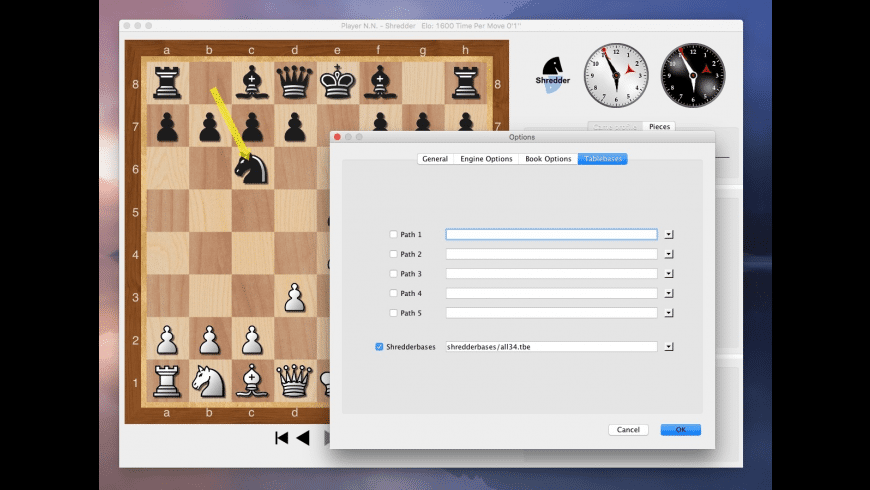Click the Path 5 input field

point(552,313)
